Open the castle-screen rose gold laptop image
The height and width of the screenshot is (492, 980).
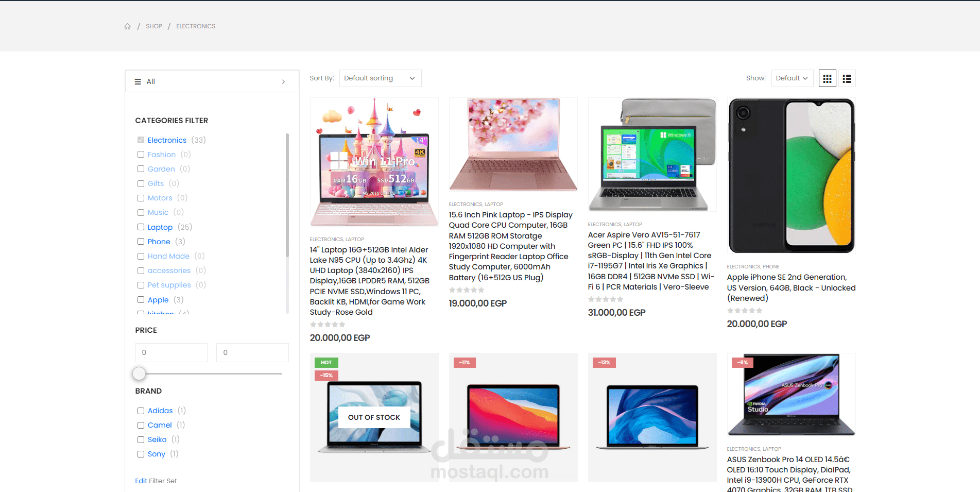point(374,162)
